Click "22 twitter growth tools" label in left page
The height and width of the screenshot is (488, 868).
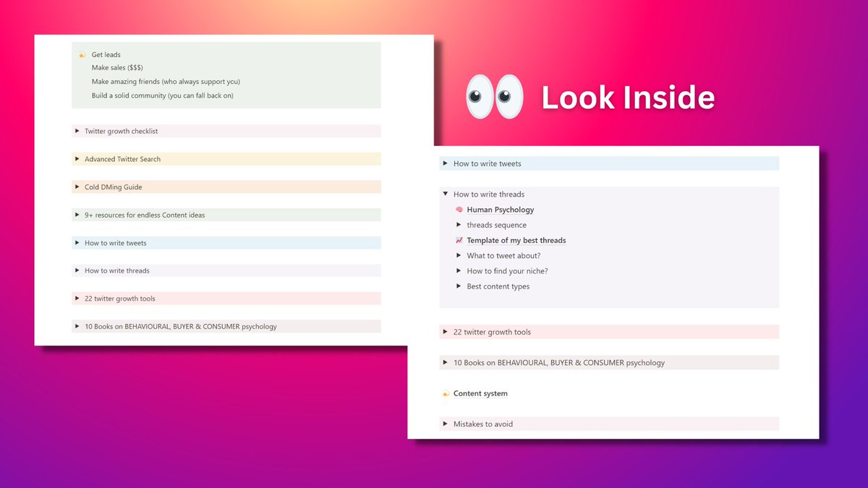[x=120, y=299]
